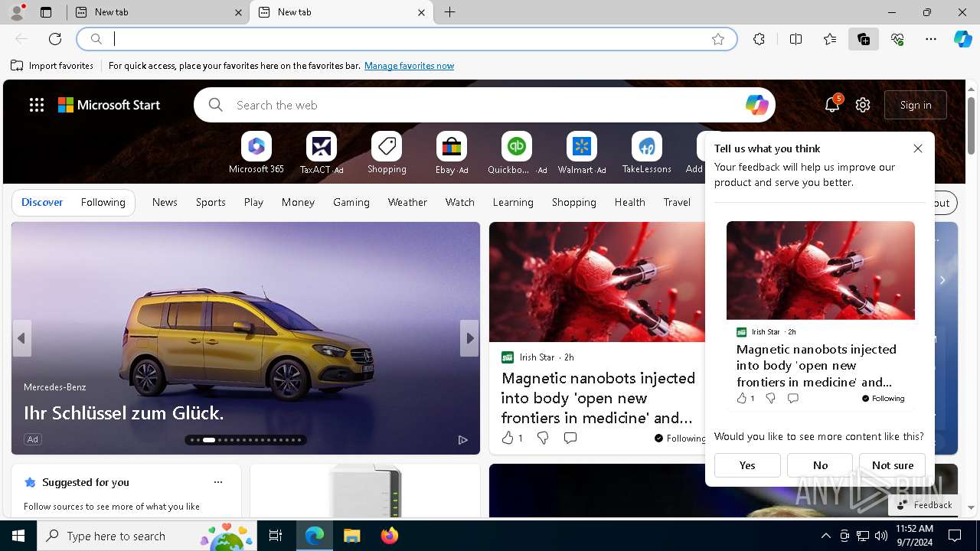Open ad choices icon on Mercedes ad

tap(462, 439)
